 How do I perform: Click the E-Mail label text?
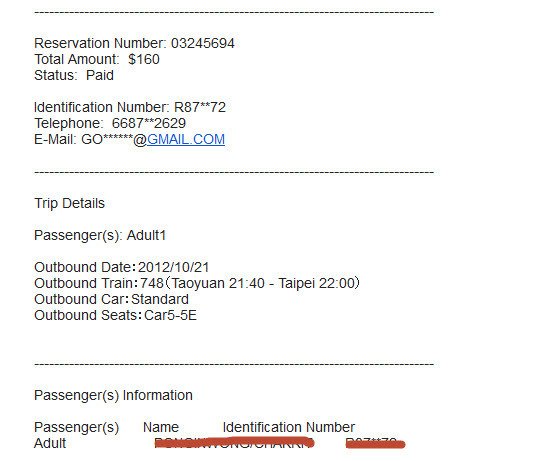pos(55,139)
